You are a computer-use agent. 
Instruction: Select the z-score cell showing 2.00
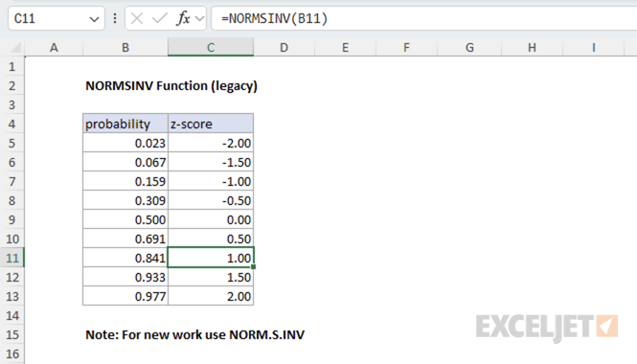(211, 296)
